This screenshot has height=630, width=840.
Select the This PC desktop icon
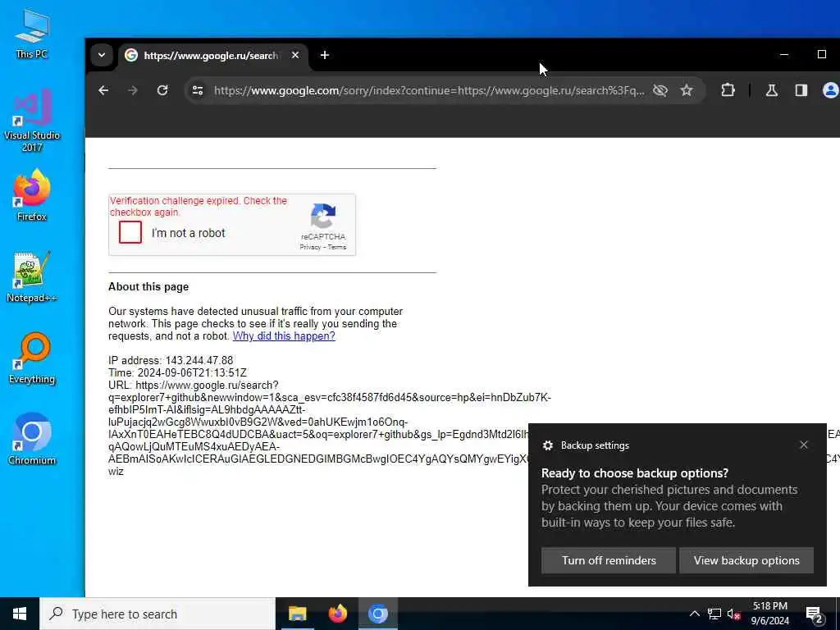click(32, 34)
